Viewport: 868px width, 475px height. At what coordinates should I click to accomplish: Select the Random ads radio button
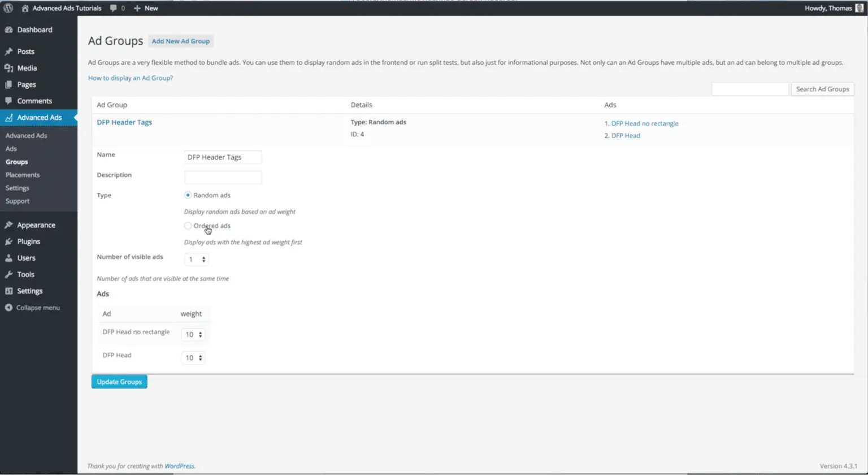[x=188, y=195]
